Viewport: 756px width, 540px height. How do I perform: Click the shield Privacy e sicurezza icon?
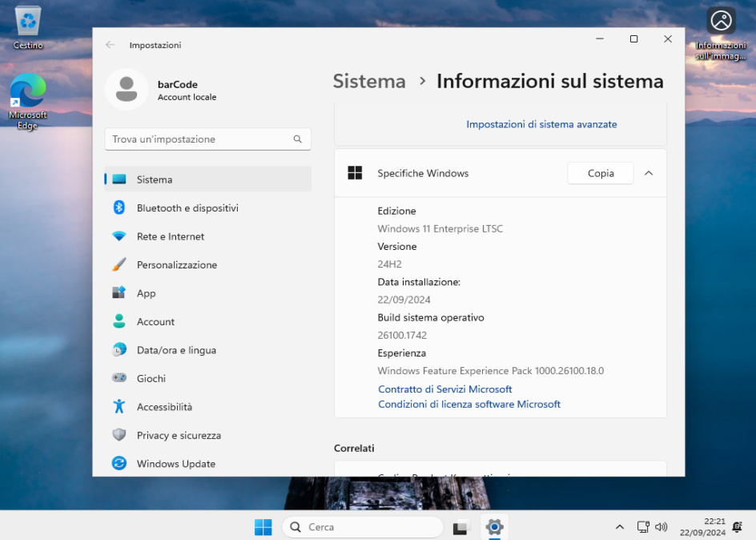(119, 435)
